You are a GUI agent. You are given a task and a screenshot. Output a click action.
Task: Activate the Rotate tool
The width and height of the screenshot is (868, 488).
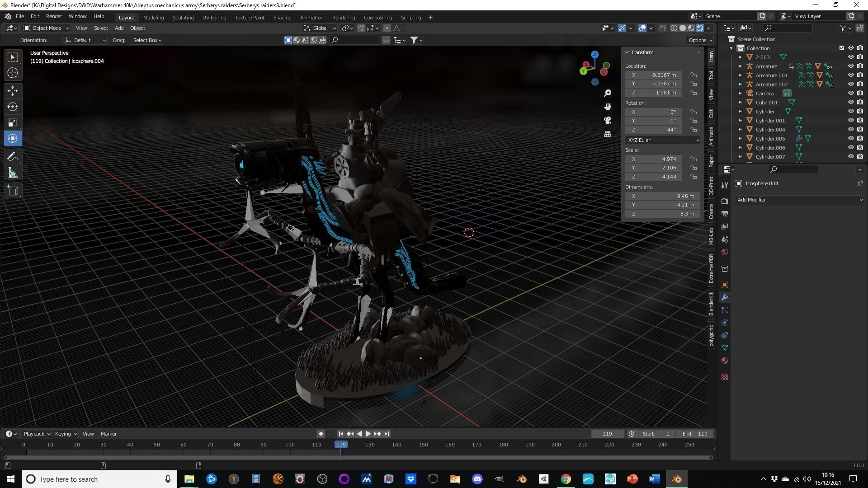coord(13,107)
